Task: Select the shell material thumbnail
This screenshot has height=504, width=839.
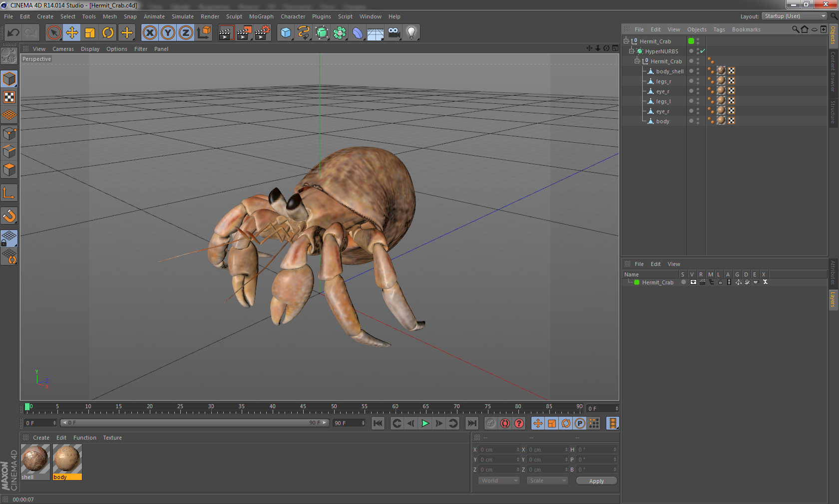Action: [35, 462]
